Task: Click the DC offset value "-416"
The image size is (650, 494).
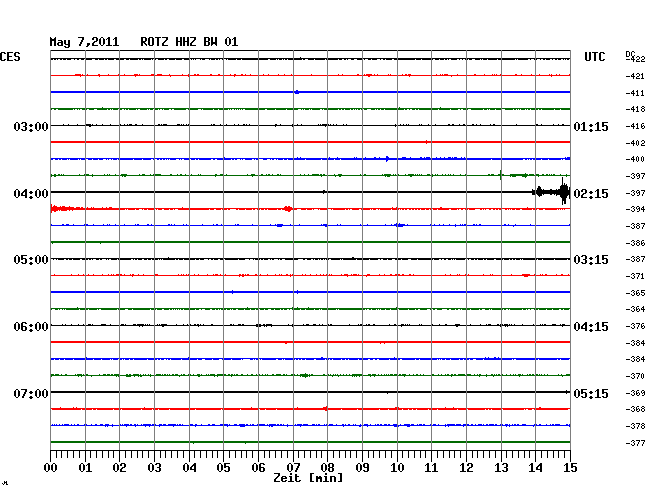Action: coord(635,126)
